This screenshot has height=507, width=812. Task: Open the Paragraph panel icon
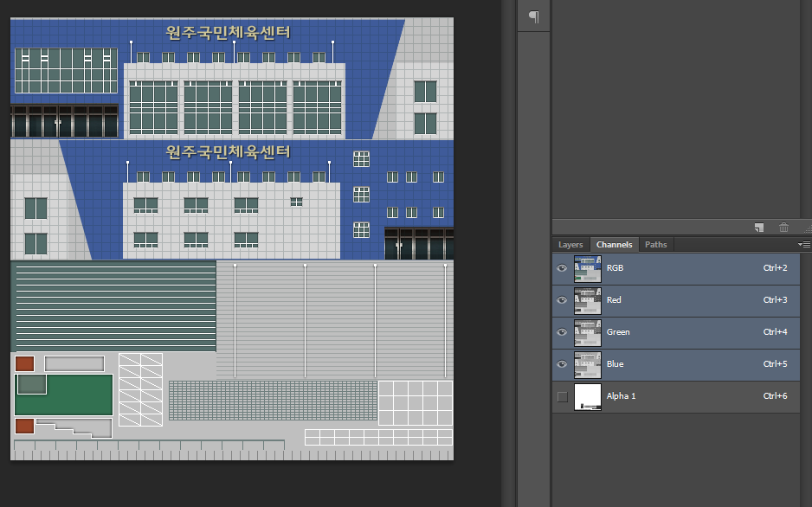[533, 16]
